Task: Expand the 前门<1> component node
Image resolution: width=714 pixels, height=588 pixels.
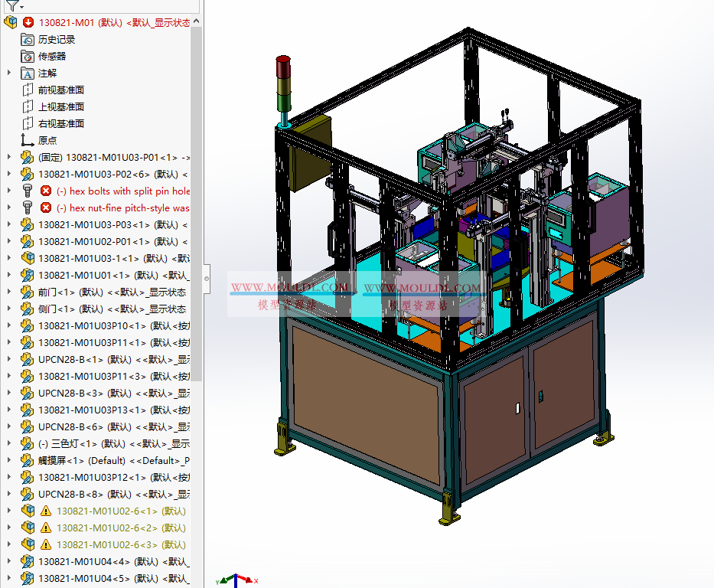Action: pyautogui.click(x=8, y=291)
